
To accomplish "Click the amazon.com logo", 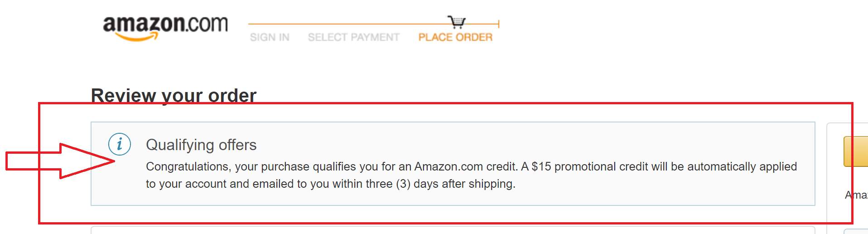I will pos(165,24).
